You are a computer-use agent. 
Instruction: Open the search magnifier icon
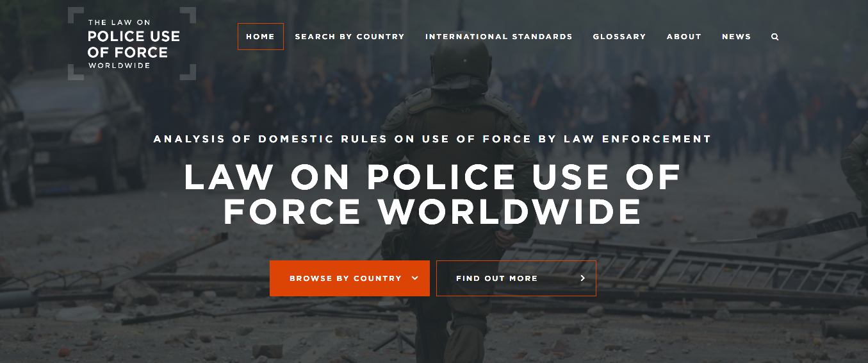coord(774,37)
